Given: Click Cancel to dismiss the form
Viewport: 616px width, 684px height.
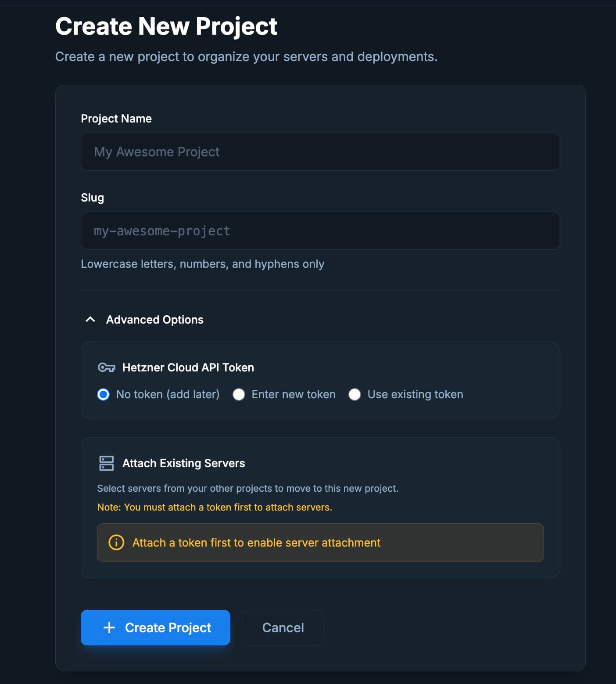Looking at the screenshot, I should pos(283,628).
